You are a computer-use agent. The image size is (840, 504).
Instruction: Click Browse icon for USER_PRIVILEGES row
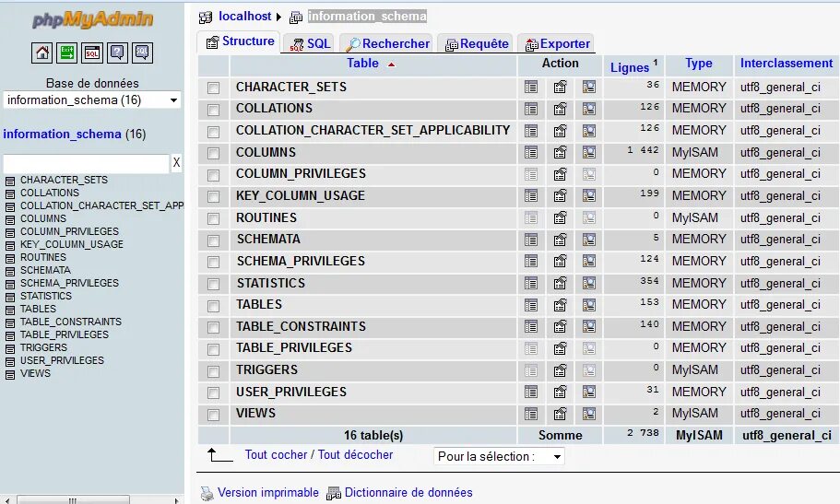tap(531, 392)
